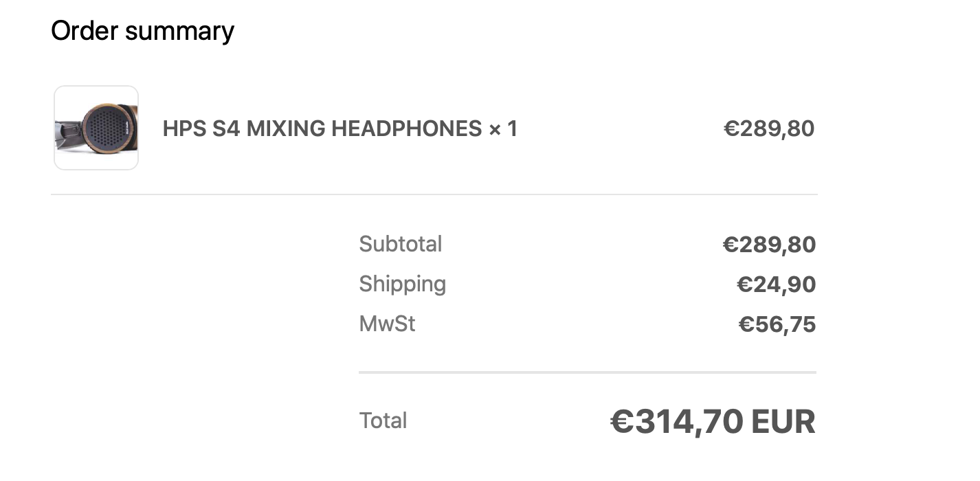Select the €314,70 total amount

click(x=676, y=421)
